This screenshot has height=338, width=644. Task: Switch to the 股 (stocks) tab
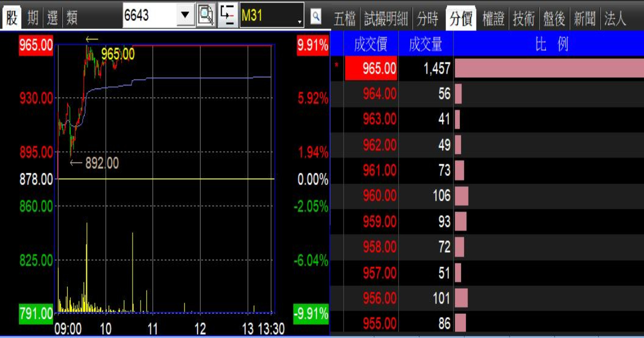click(11, 19)
